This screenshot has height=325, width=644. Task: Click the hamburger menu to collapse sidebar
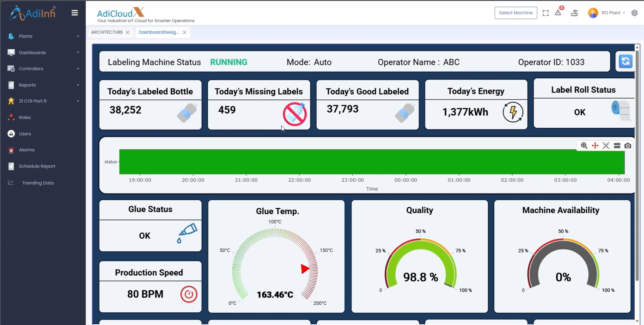click(x=75, y=13)
